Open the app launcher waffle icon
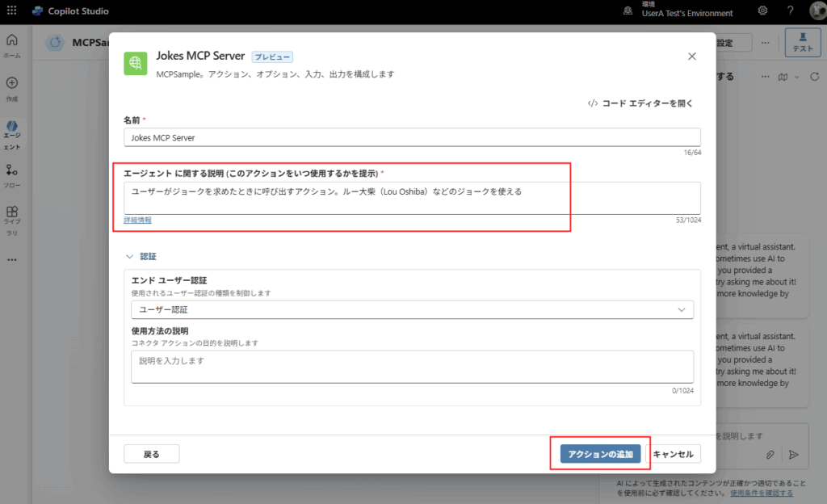 (x=11, y=10)
